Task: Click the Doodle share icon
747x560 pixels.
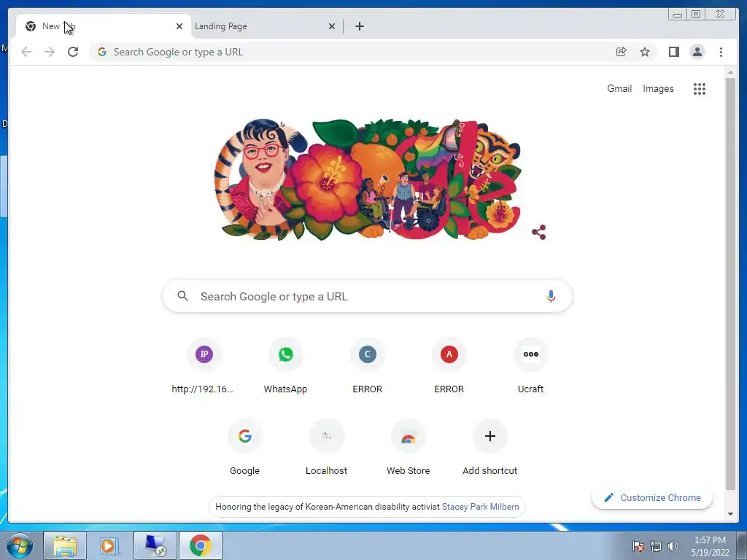Action: pos(539,233)
